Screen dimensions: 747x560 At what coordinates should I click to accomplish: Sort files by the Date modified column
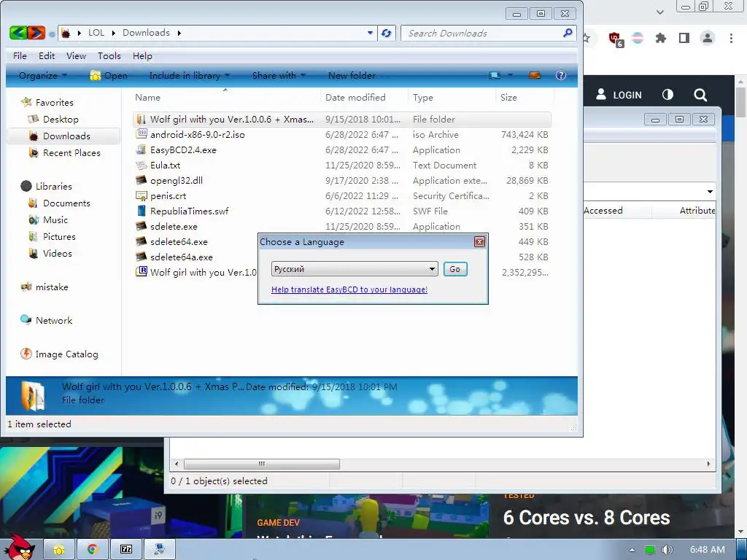355,97
